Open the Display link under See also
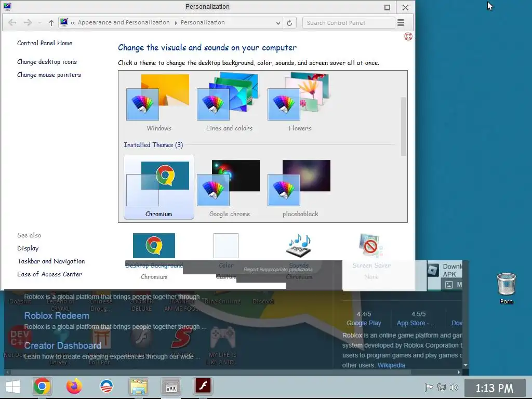The width and height of the screenshot is (532, 399). coord(28,248)
